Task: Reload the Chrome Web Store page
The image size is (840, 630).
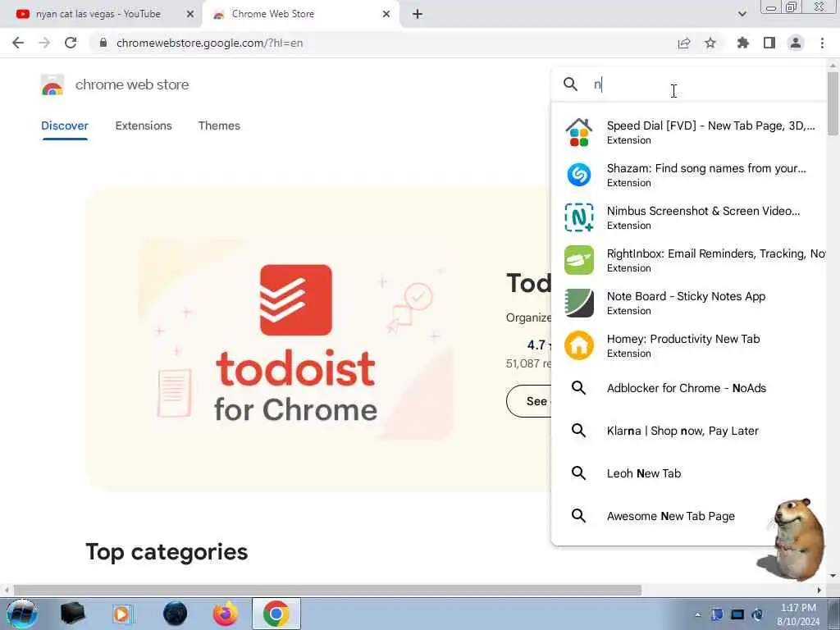Action: coord(71,43)
